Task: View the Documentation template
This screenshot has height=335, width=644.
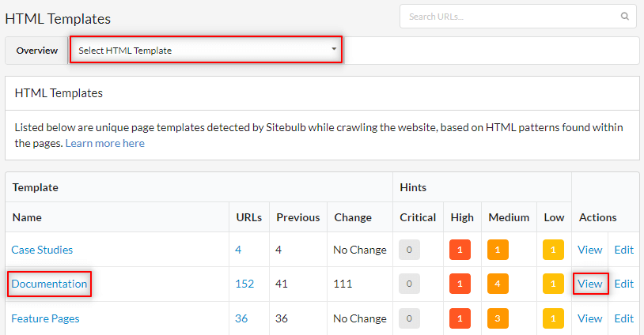Action: [589, 284]
